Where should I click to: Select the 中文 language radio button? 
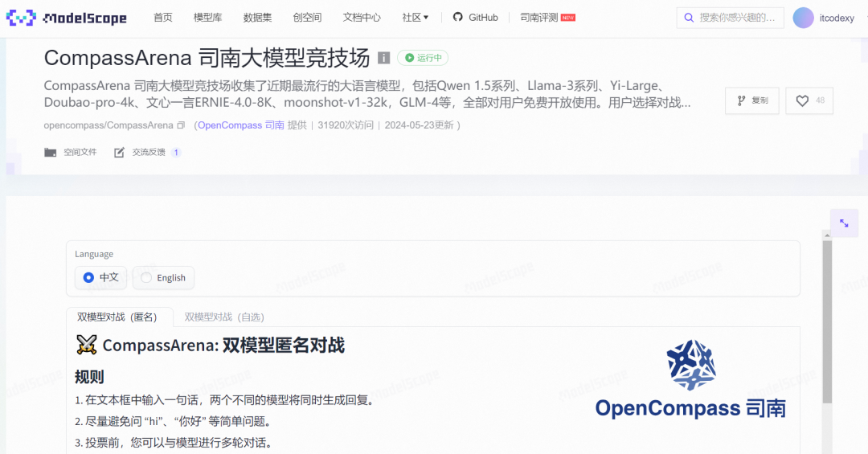click(x=100, y=277)
